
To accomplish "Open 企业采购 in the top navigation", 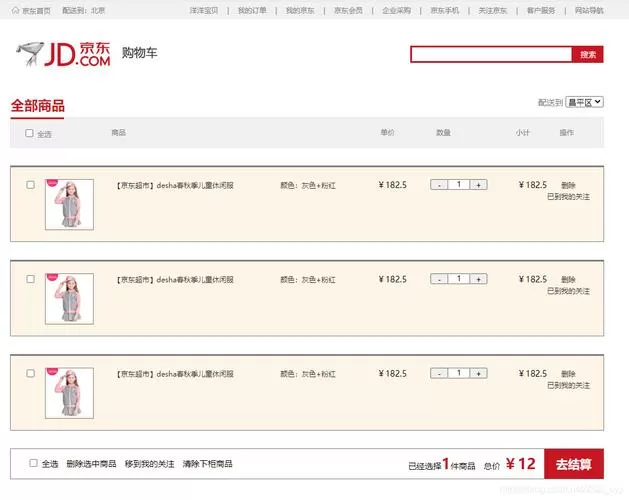I will [x=396, y=10].
